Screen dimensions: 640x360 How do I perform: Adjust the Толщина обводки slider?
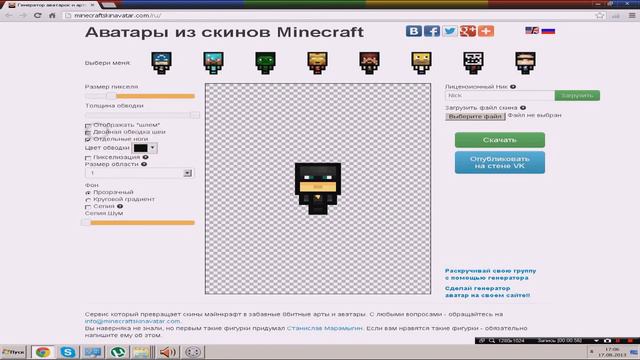click(142, 115)
